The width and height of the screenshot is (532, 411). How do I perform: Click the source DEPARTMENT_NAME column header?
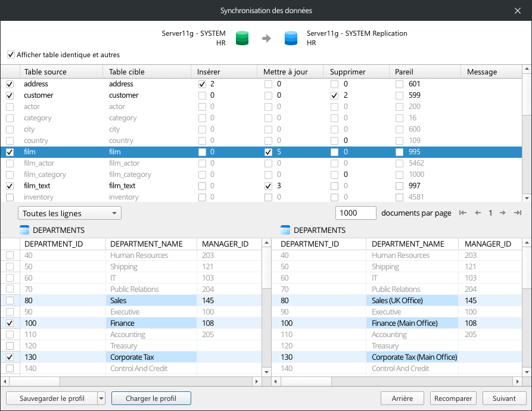(151, 244)
